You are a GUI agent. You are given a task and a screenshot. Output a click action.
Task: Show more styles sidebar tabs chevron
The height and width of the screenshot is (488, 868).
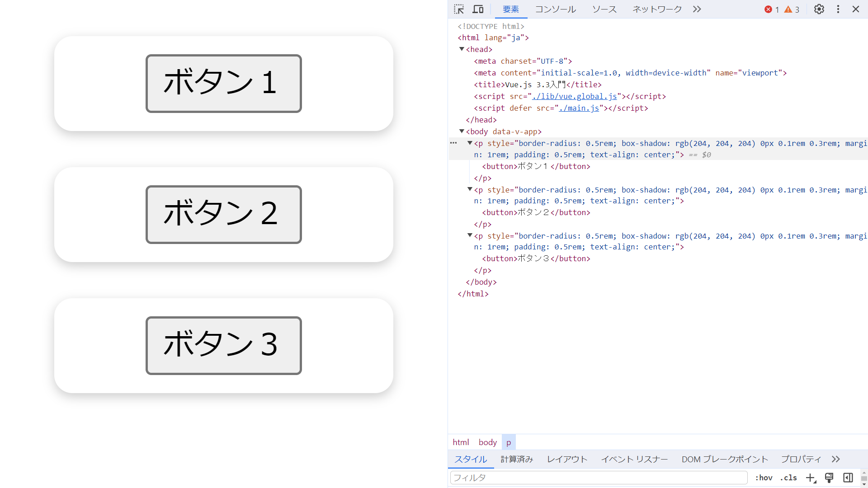click(x=835, y=459)
